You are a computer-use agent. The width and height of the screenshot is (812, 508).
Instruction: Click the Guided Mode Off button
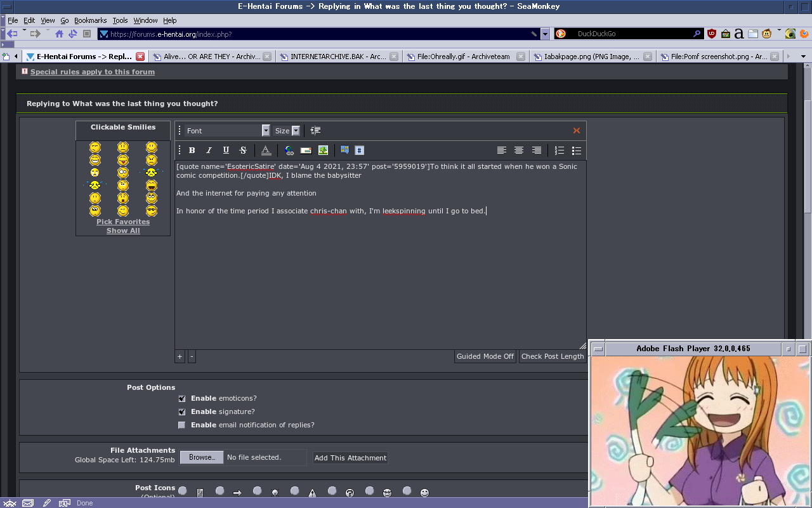point(485,357)
